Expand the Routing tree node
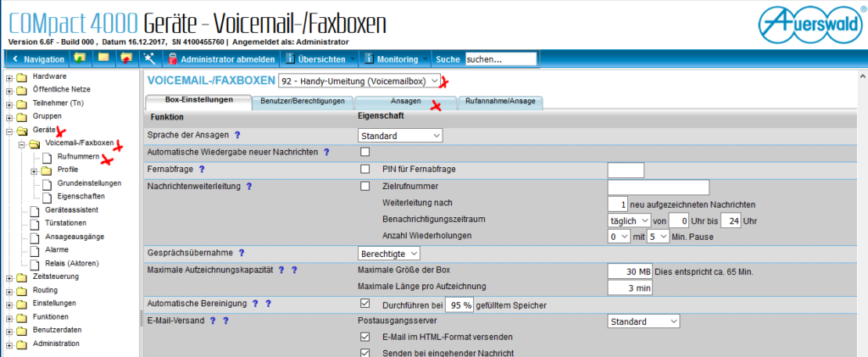868x357 pixels. 9,291
